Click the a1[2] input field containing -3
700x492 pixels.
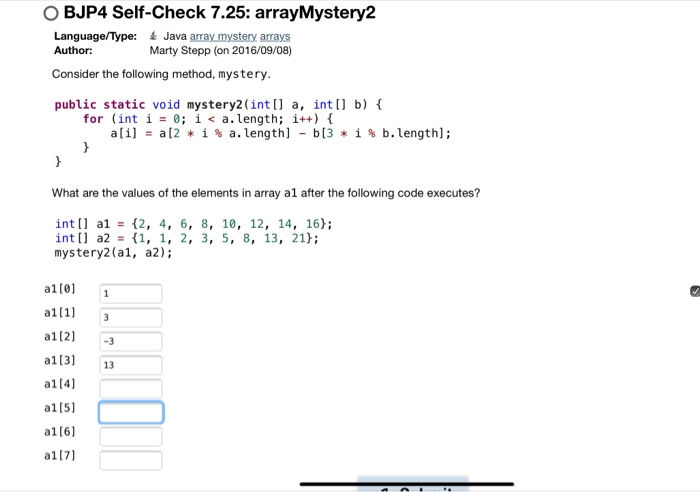point(131,341)
